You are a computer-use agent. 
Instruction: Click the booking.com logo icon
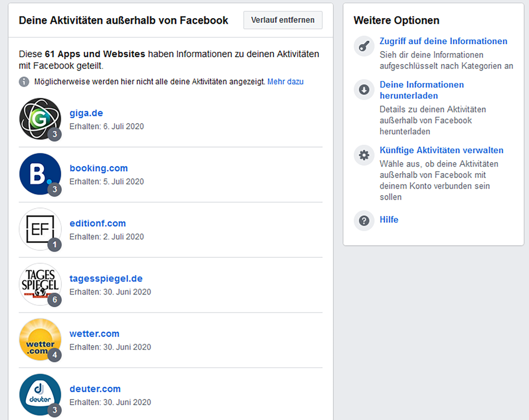click(40, 174)
